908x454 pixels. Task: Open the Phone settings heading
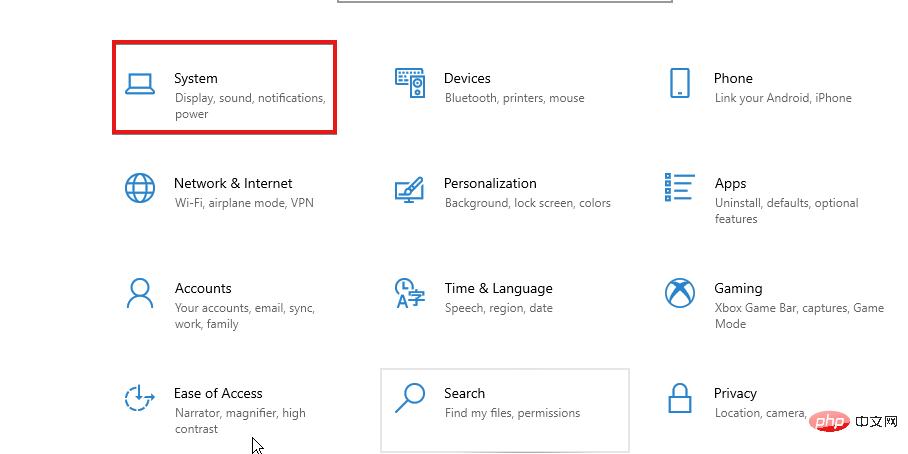[733, 78]
